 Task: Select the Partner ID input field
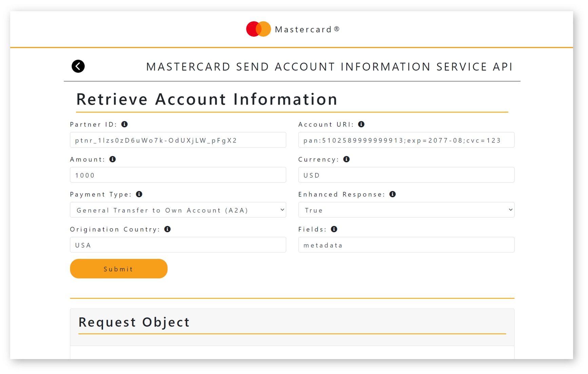click(178, 140)
